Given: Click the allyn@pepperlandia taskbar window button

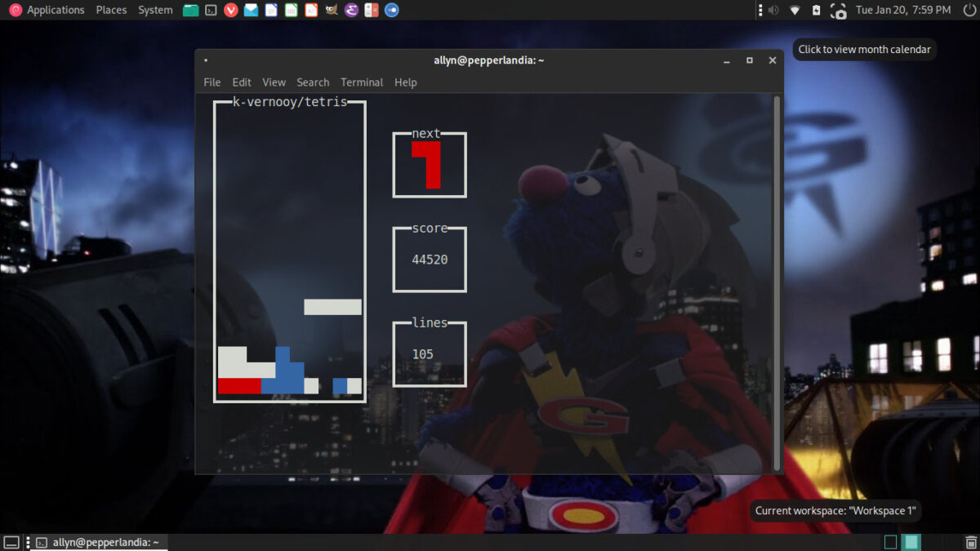Looking at the screenshot, I should (98, 542).
